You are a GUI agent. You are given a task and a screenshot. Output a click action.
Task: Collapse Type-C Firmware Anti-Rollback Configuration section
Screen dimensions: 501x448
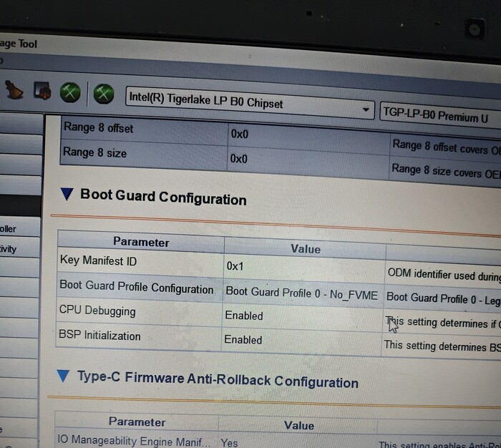[63, 376]
